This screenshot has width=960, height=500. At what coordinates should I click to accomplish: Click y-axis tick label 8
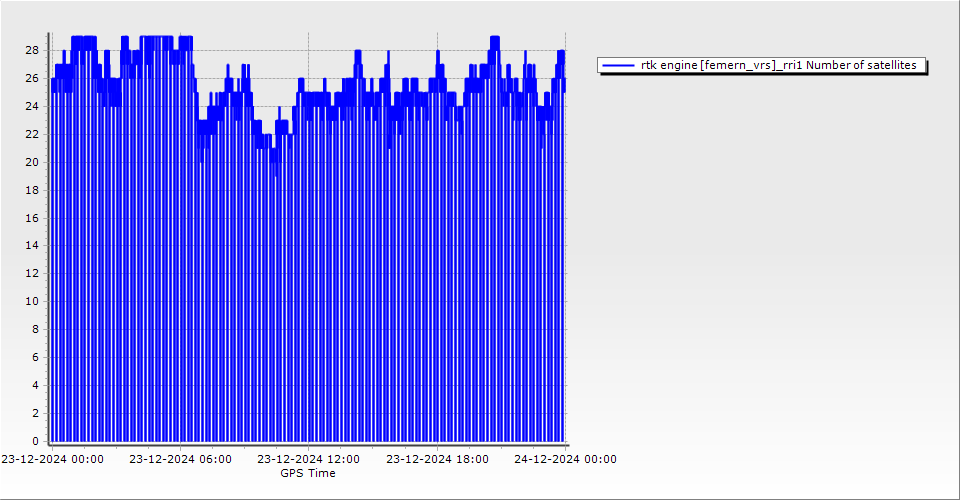pos(35,329)
